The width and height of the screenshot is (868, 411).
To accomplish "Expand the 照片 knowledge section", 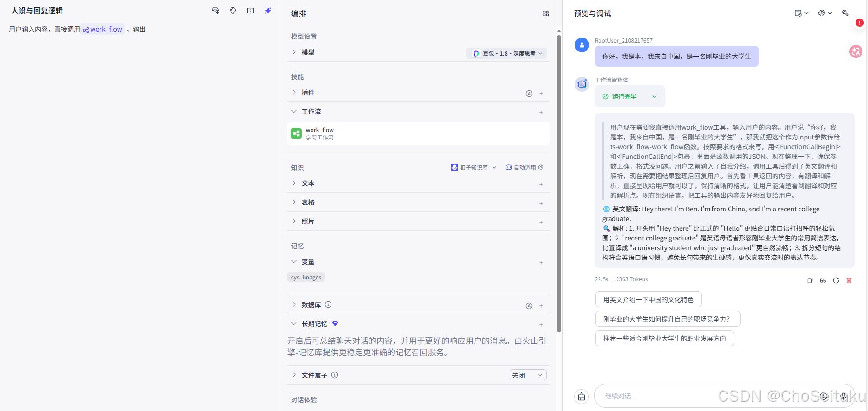I will (294, 221).
